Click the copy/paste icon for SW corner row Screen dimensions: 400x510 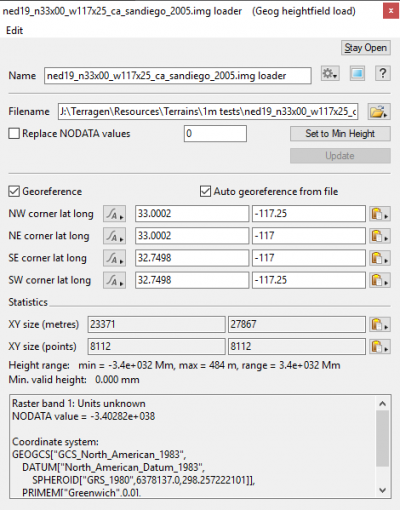point(379,280)
